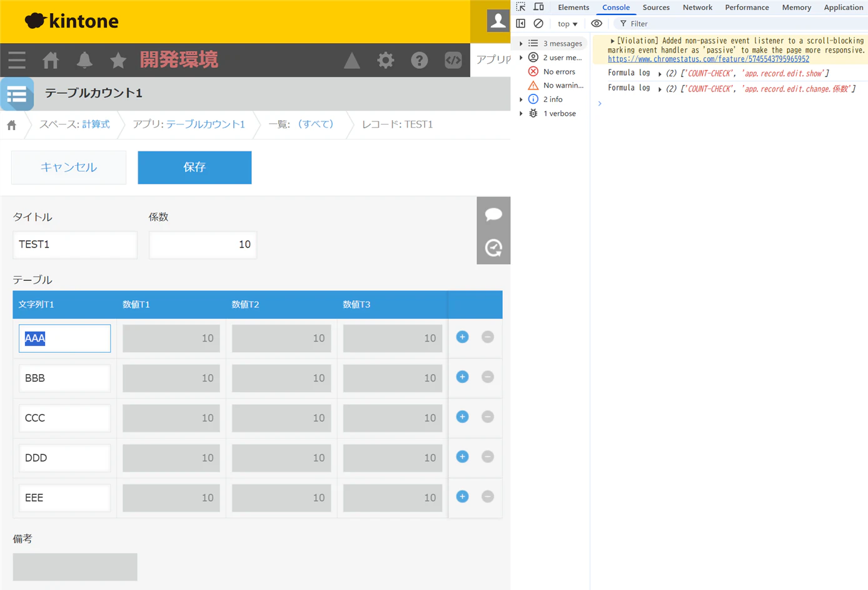
Task: Expand the Violation message triangle
Action: (x=613, y=41)
